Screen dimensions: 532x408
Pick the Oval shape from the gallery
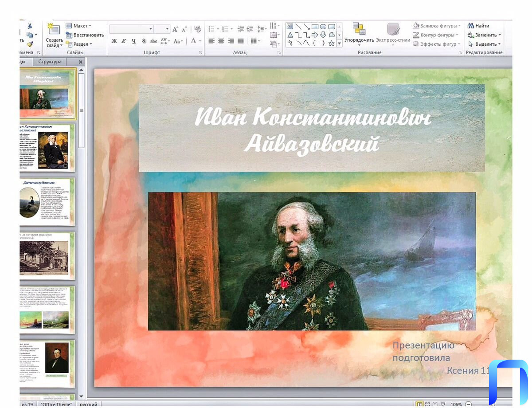tap(323, 27)
